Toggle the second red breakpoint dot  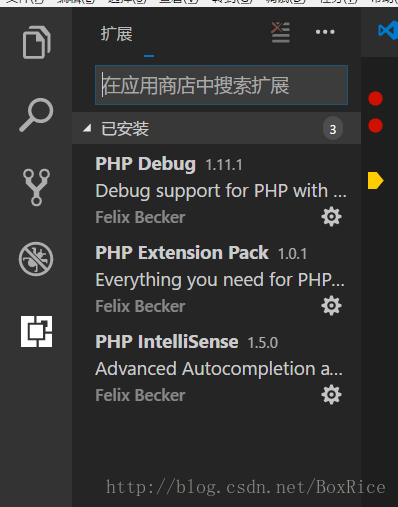point(375,126)
